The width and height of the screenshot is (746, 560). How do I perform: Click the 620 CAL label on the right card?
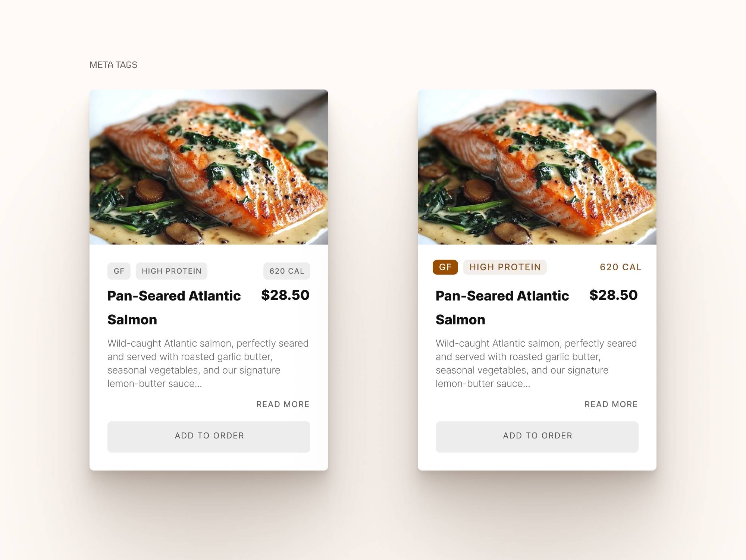621,267
